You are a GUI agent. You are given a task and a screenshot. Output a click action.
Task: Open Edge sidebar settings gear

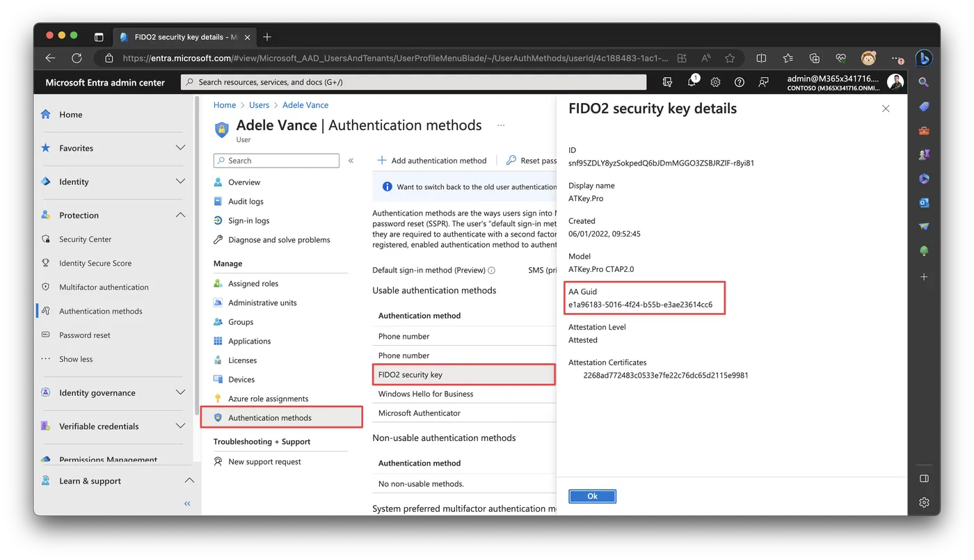pos(924,502)
